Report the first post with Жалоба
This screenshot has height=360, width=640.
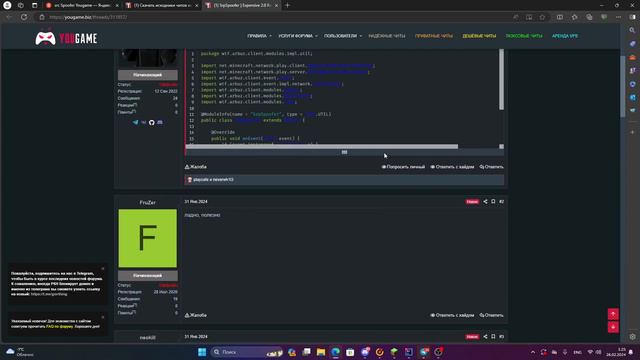[196, 167]
